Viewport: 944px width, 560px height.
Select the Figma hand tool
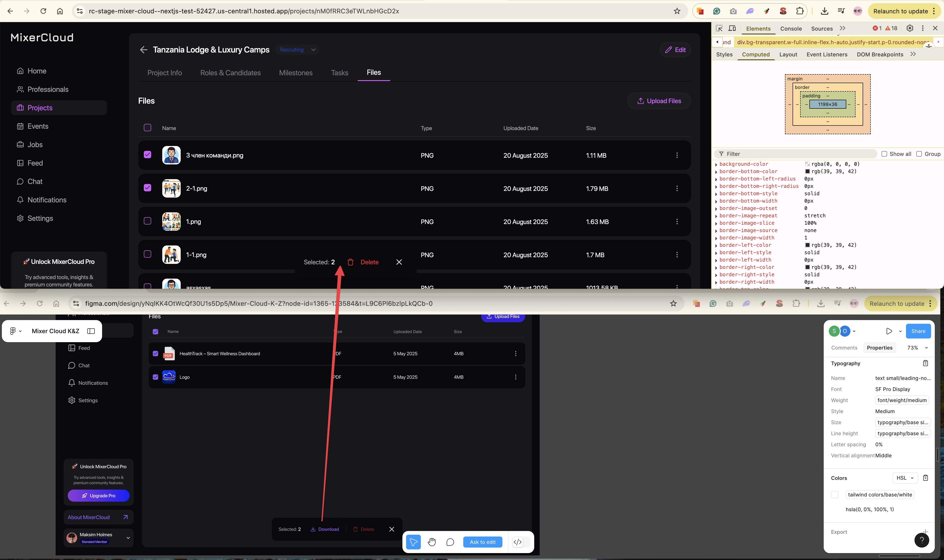pyautogui.click(x=432, y=542)
